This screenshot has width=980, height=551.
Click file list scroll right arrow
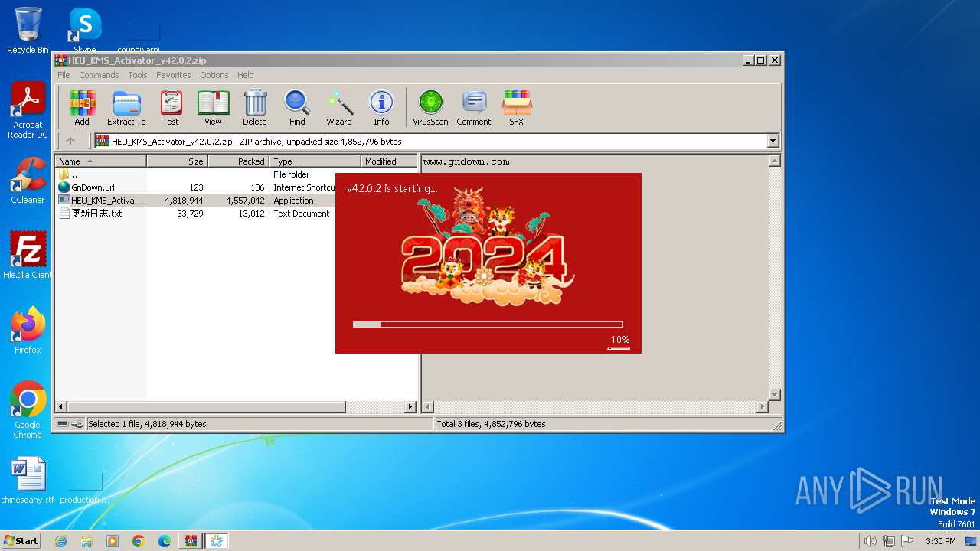410,407
